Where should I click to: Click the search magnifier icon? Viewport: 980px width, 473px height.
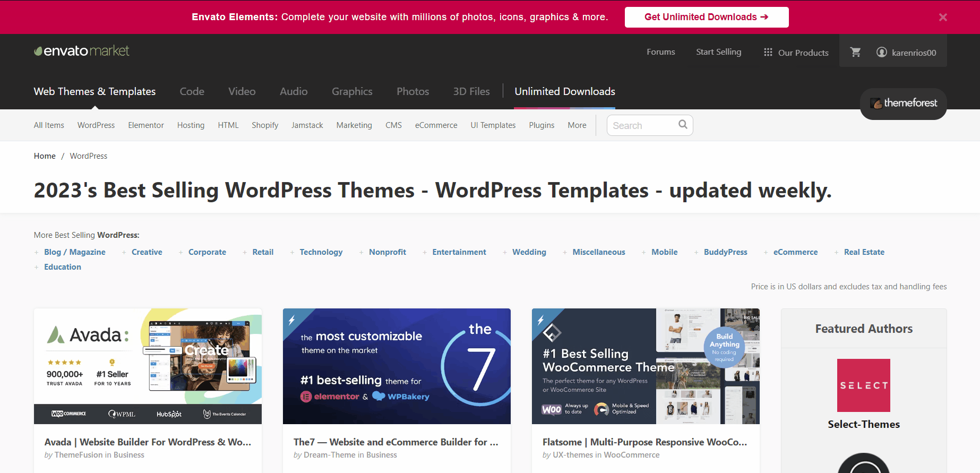683,125
